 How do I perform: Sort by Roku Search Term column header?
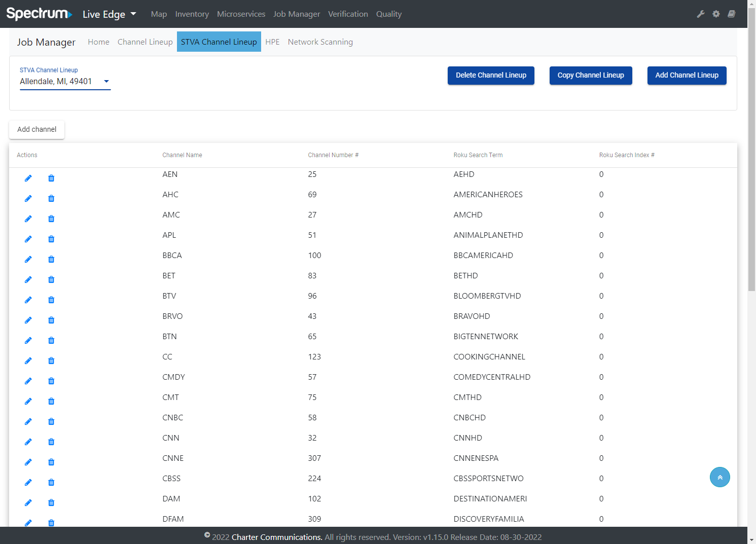coord(478,155)
